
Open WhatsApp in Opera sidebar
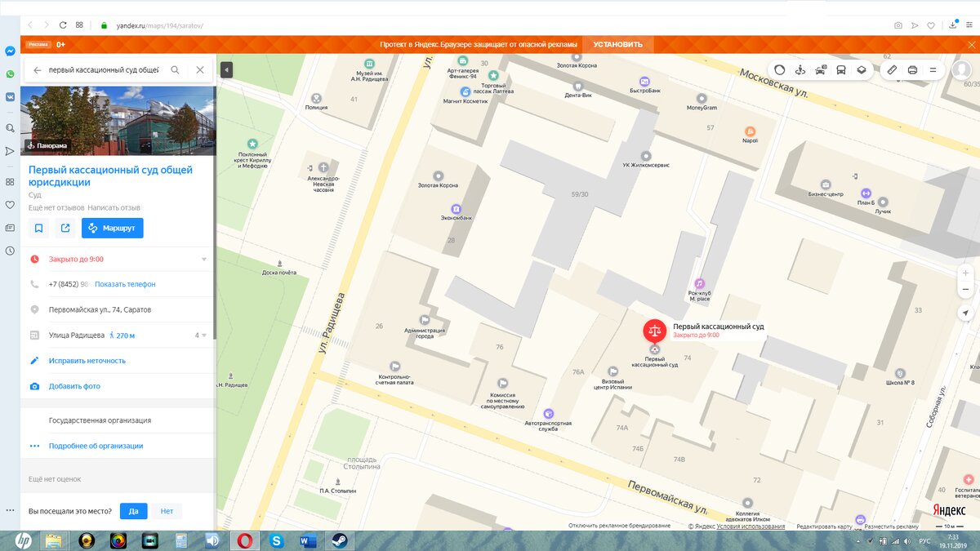pos(10,73)
